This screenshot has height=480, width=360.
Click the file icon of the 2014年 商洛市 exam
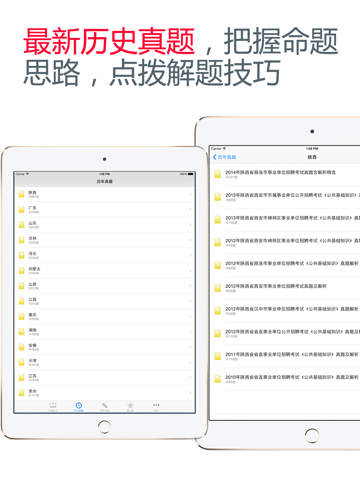[218, 174]
